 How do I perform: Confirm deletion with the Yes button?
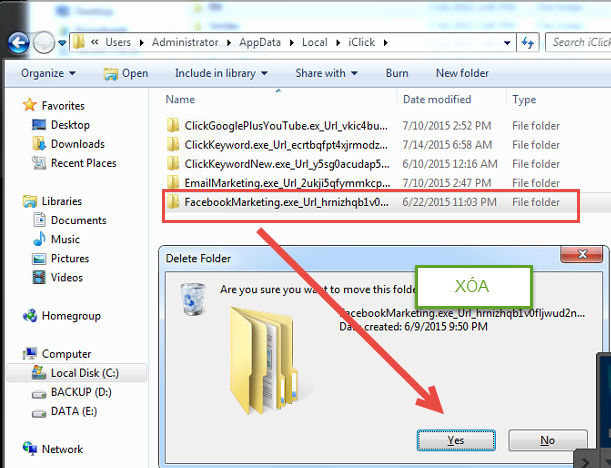tap(456, 440)
